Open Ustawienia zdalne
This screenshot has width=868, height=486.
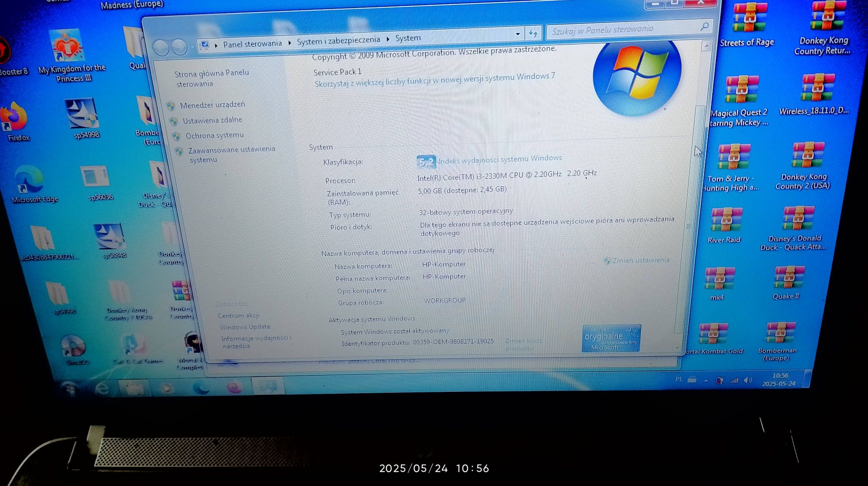coord(212,120)
